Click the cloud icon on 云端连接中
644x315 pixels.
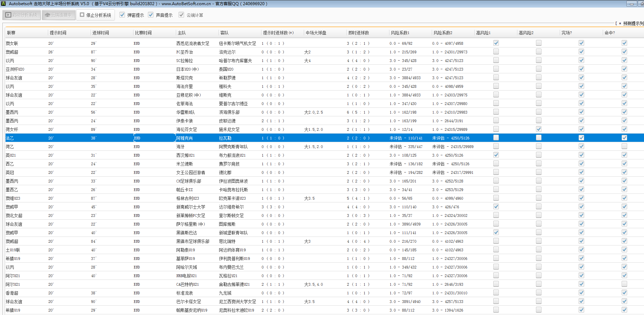(x=47, y=15)
